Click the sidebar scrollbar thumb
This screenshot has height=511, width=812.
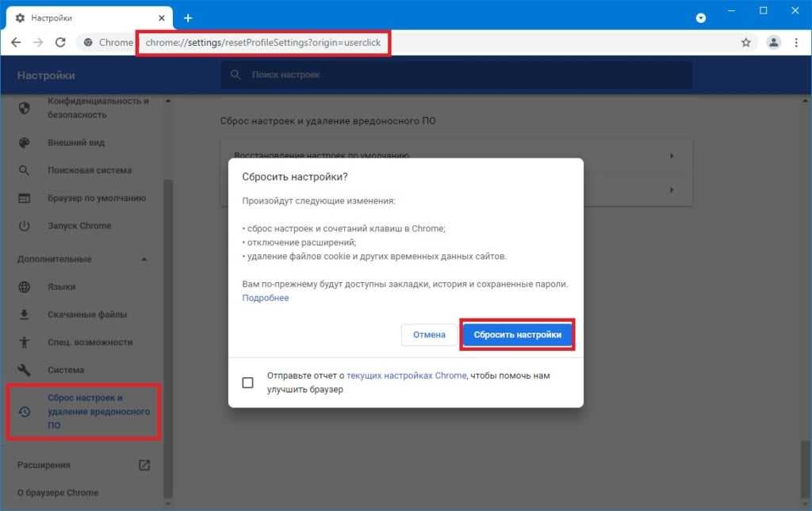(168, 339)
